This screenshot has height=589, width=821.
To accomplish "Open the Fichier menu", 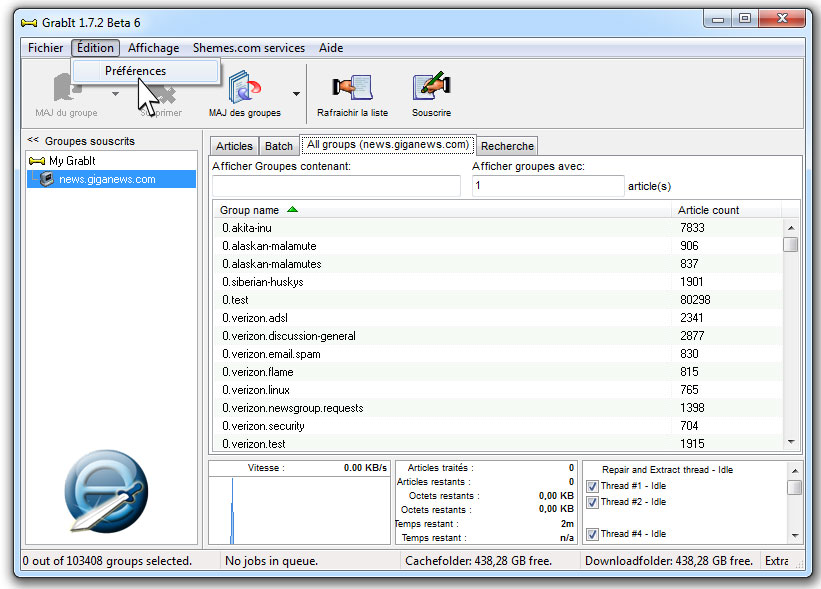I will tap(46, 48).
